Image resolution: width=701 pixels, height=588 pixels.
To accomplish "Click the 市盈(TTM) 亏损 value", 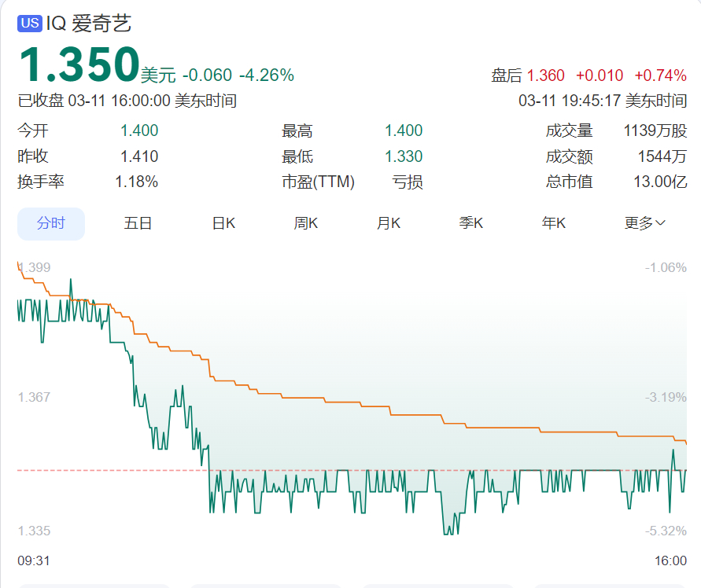I will pyautogui.click(x=408, y=182).
